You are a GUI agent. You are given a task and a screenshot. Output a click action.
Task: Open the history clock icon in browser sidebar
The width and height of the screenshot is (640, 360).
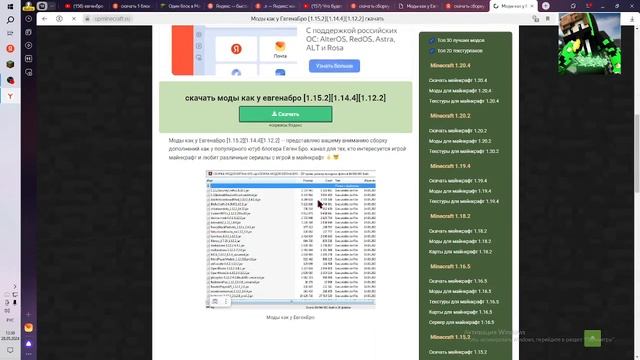tap(29, 19)
